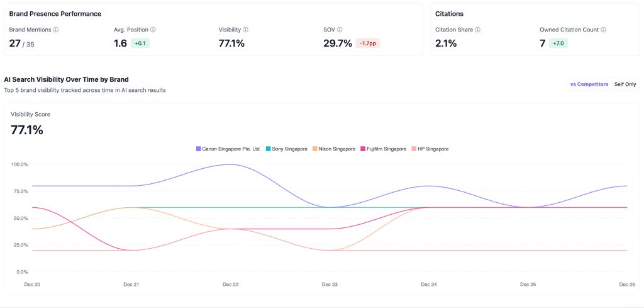Click the Dec 25 axis label

528,284
